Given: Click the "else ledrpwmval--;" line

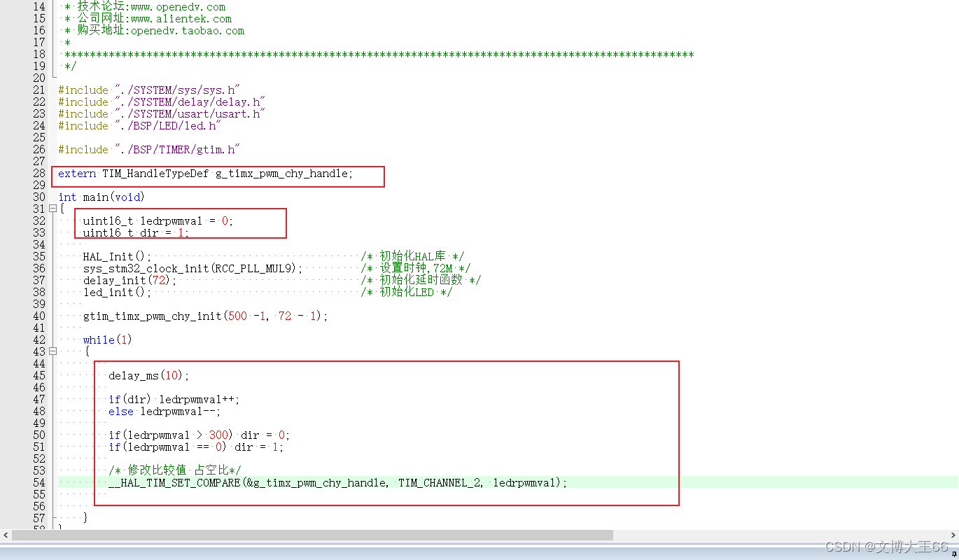Looking at the screenshot, I should pyautogui.click(x=164, y=411).
